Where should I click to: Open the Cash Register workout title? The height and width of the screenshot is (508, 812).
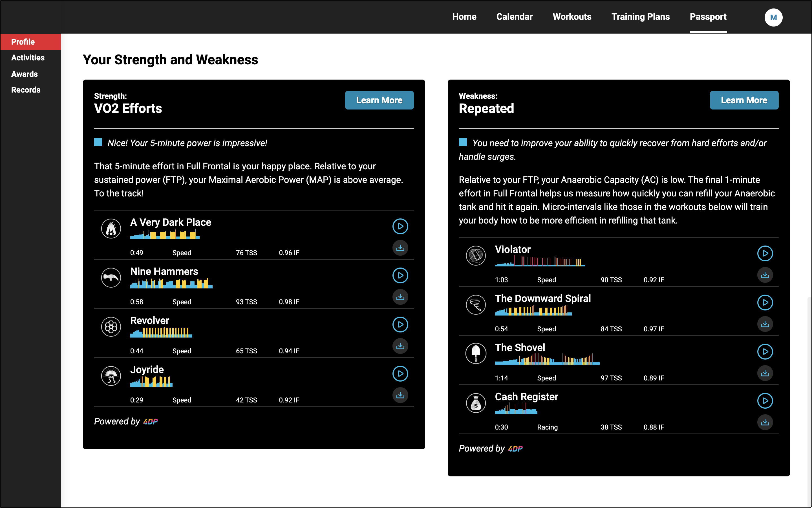[x=526, y=397]
